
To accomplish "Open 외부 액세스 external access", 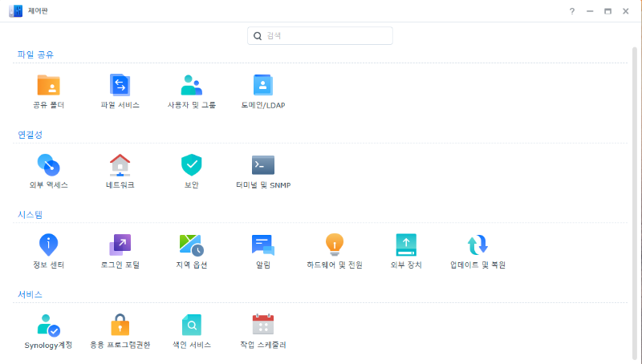I will [x=48, y=165].
